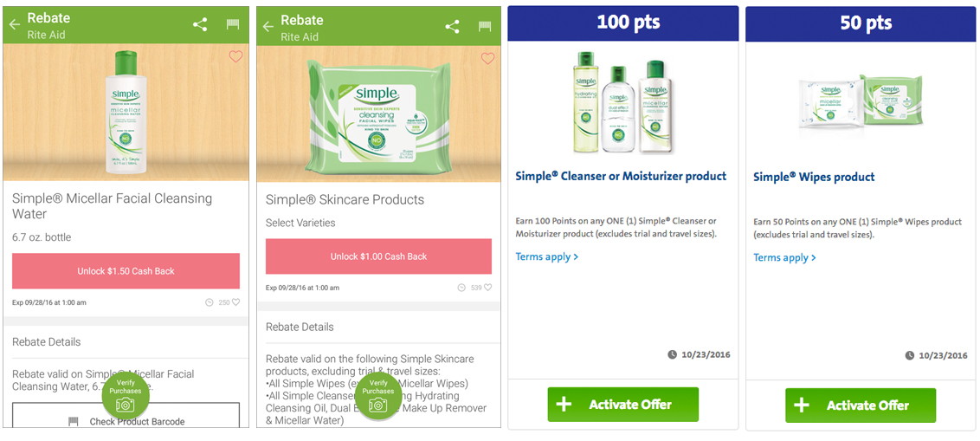Like the rebate showing 539 hearts
Screen dimensions: 980x441
(488, 288)
